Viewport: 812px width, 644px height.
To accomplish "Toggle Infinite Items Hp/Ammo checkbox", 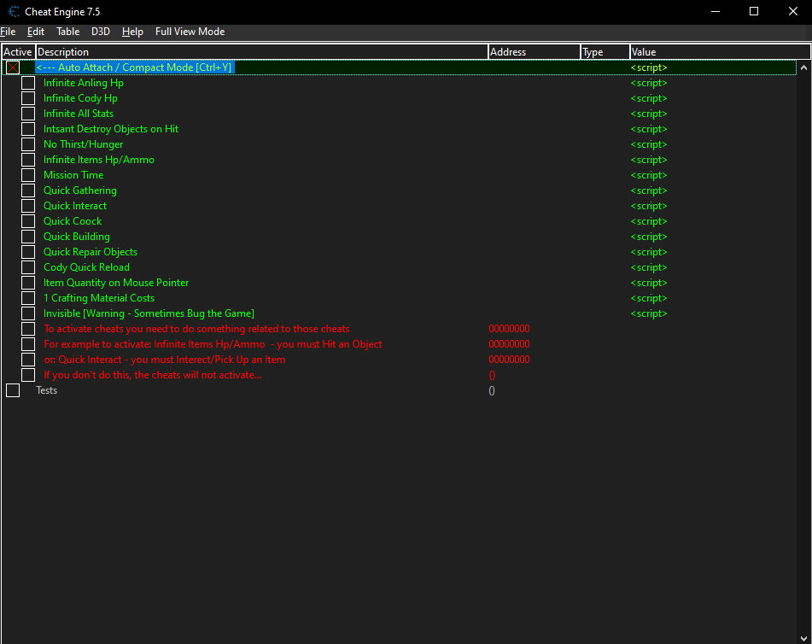I will click(x=28, y=160).
